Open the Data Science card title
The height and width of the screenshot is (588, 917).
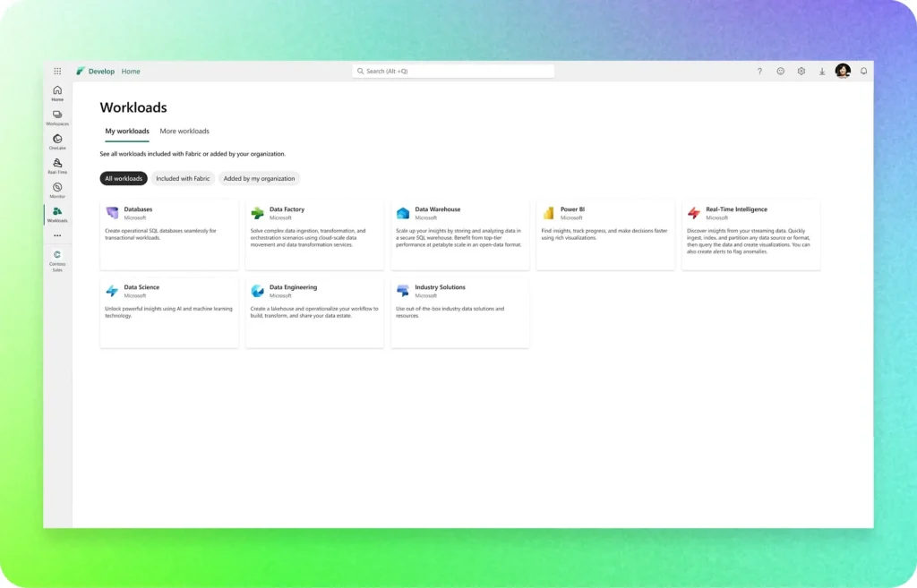pos(141,287)
